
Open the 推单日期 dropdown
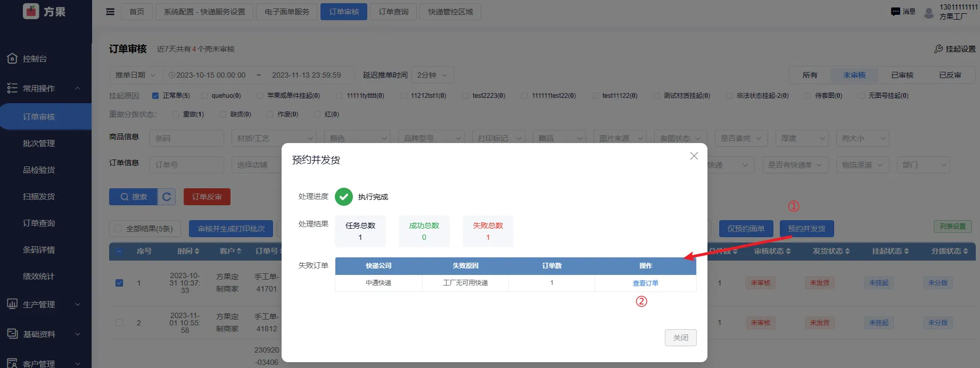coord(135,75)
